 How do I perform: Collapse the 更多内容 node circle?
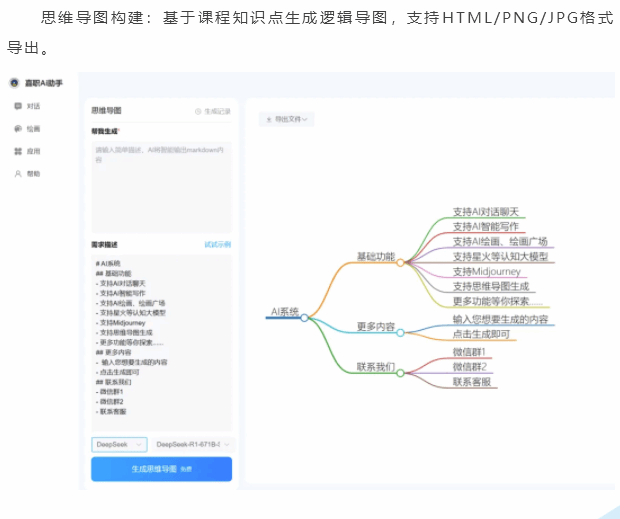399,333
